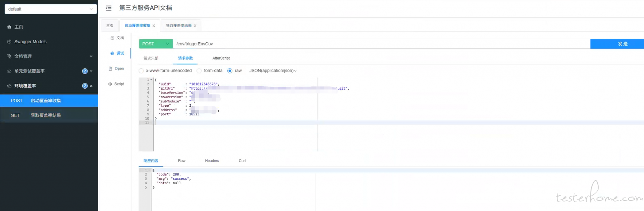644x211 pixels.
Task: Open the default group dropdown
Action: click(x=51, y=9)
